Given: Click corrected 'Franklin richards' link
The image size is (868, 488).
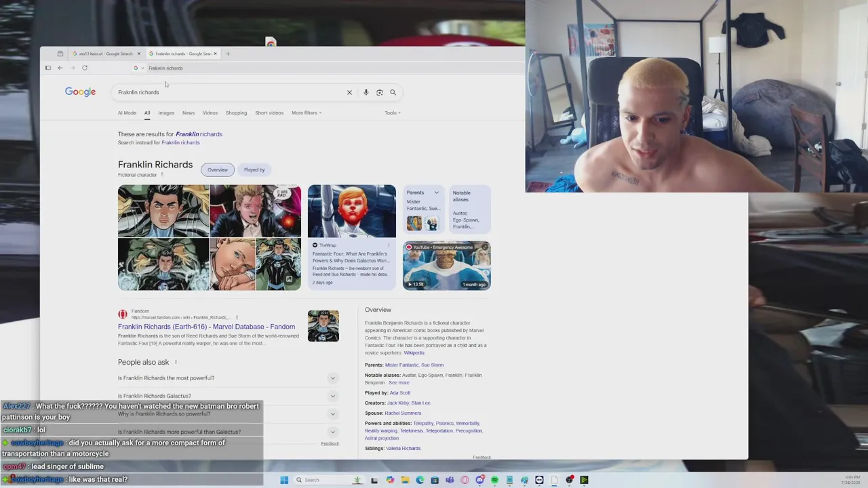Looking at the screenshot, I should coord(199,134).
